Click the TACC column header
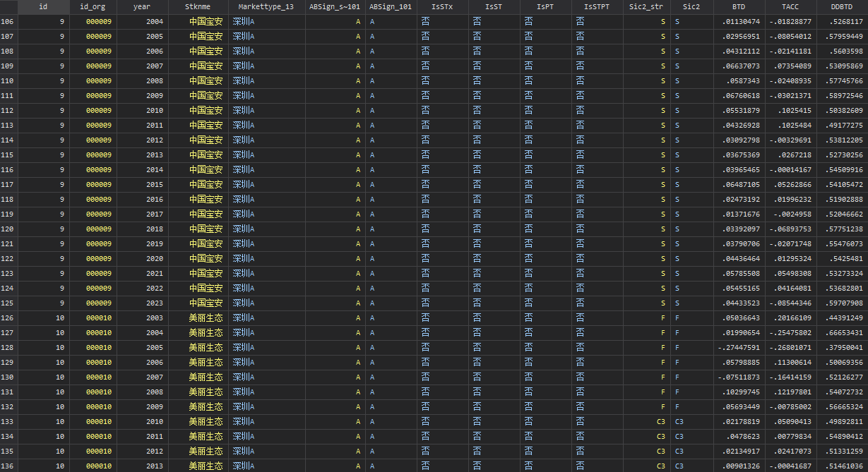This screenshot has width=868, height=472. tap(790, 7)
